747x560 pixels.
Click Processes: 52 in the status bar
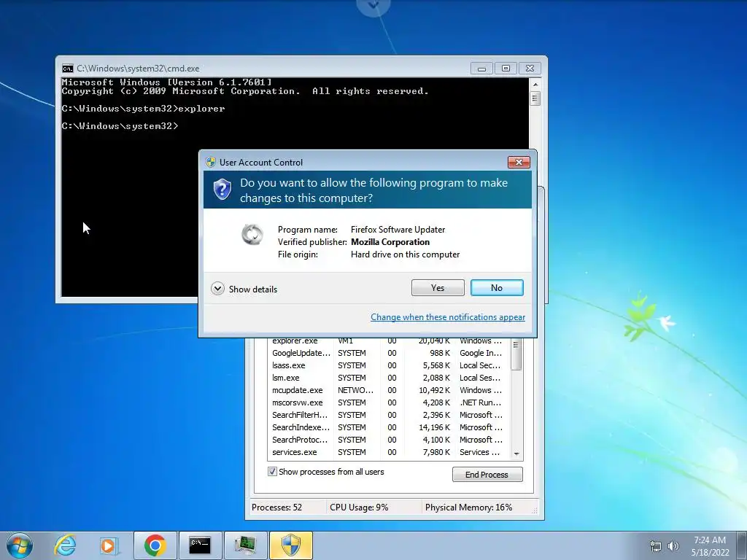click(x=276, y=507)
